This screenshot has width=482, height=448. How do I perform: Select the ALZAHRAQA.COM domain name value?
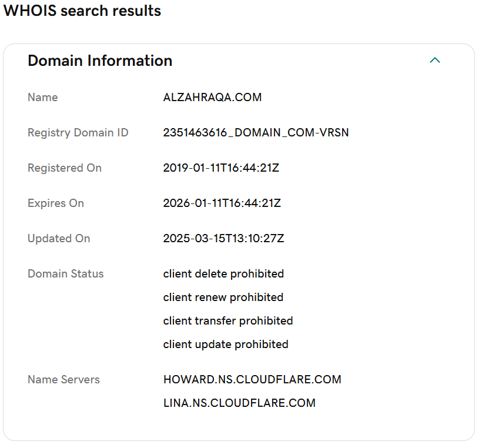(212, 98)
